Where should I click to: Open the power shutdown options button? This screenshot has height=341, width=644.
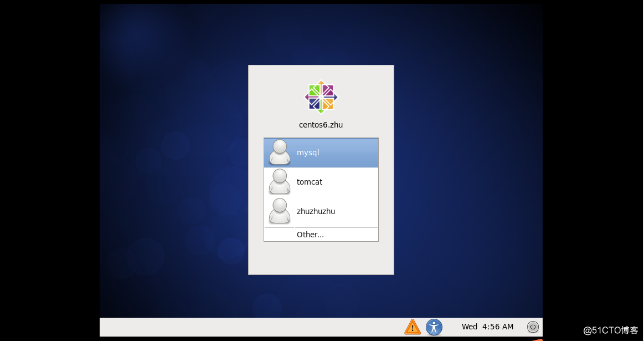coord(533,327)
